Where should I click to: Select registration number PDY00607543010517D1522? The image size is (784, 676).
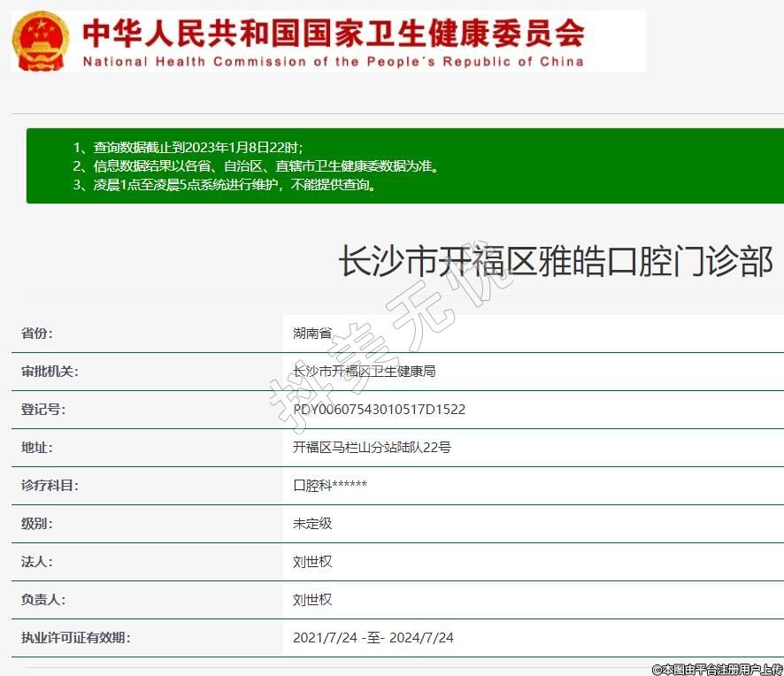[x=379, y=410]
